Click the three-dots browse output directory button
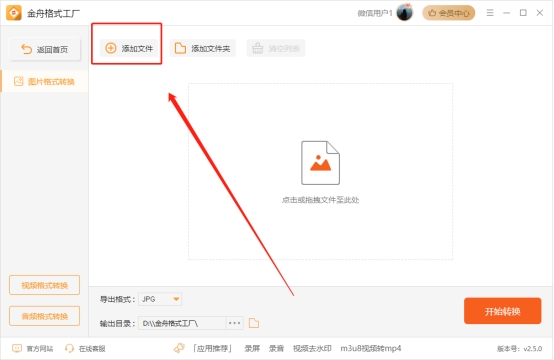 [235, 323]
